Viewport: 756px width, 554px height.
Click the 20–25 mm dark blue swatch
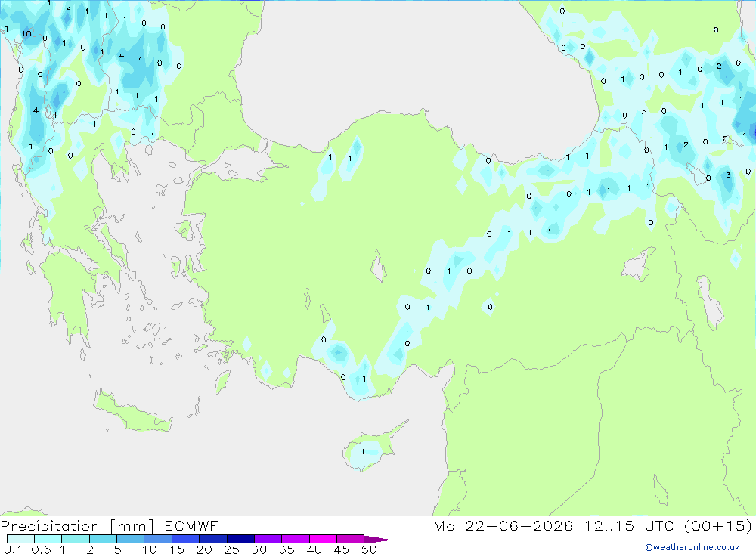pos(212,539)
